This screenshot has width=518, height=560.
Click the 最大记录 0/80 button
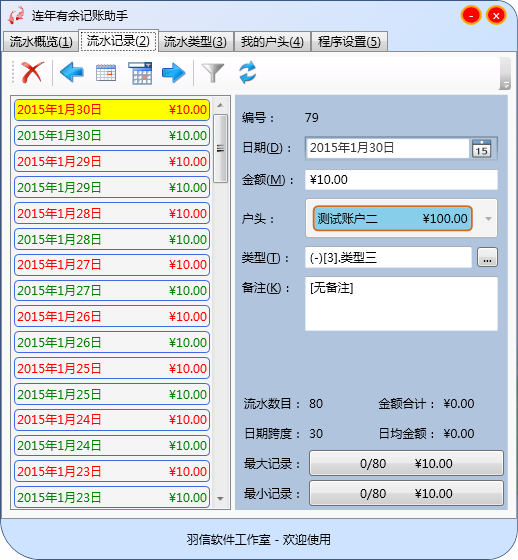coord(406,463)
